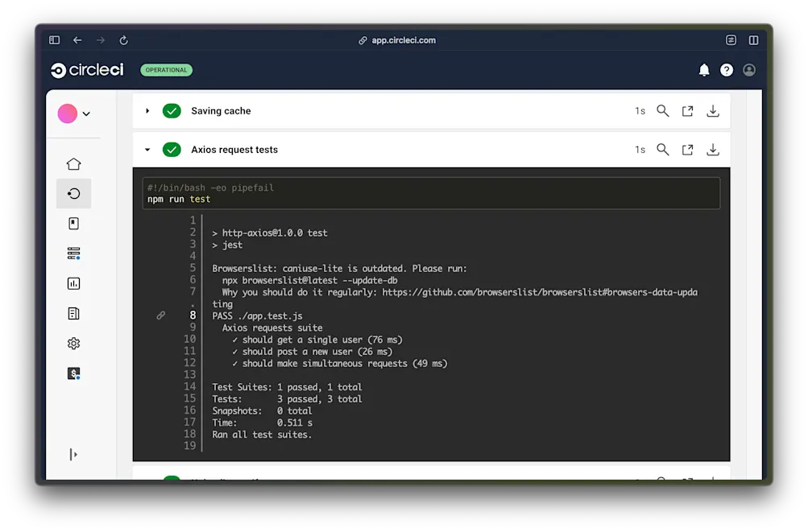Toggle open the Saving cache step
Image resolution: width=808 pixels, height=532 pixels.
tap(147, 111)
